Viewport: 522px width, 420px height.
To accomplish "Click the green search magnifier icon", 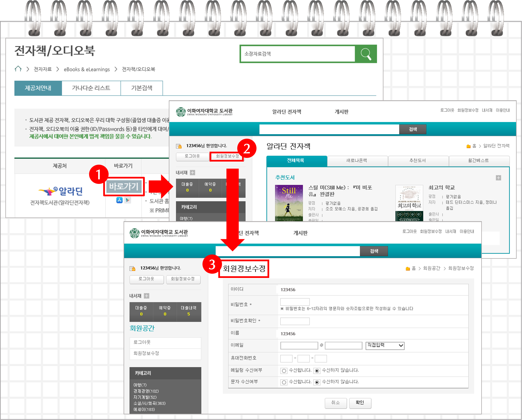I will tap(366, 54).
